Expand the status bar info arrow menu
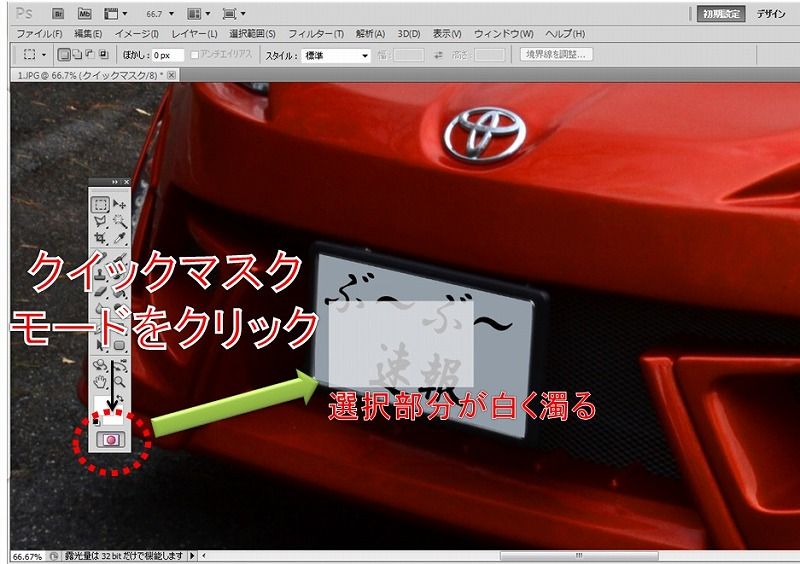This screenshot has width=800, height=564. click(x=192, y=556)
